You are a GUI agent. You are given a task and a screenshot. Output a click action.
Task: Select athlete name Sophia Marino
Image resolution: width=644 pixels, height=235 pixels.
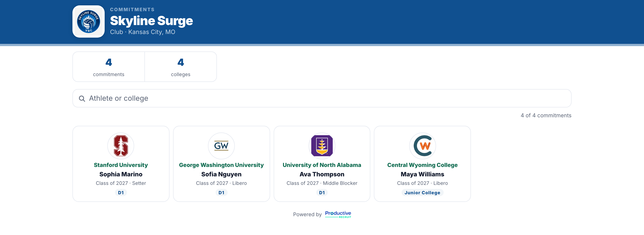click(121, 174)
